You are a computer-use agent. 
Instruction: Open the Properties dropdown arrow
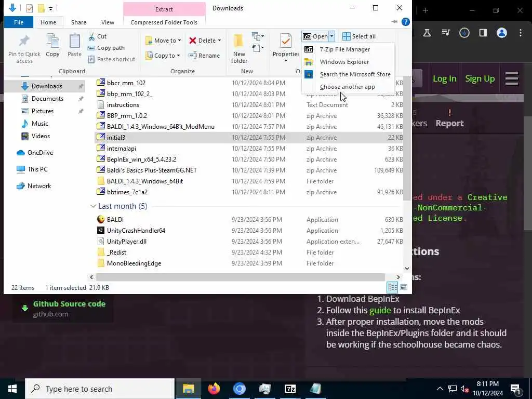286,61
